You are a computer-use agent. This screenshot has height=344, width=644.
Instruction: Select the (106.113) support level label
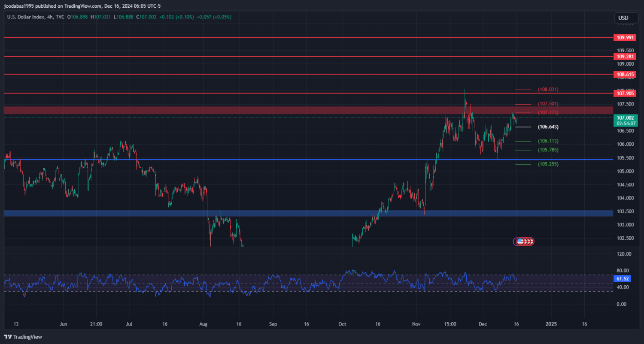(548, 141)
